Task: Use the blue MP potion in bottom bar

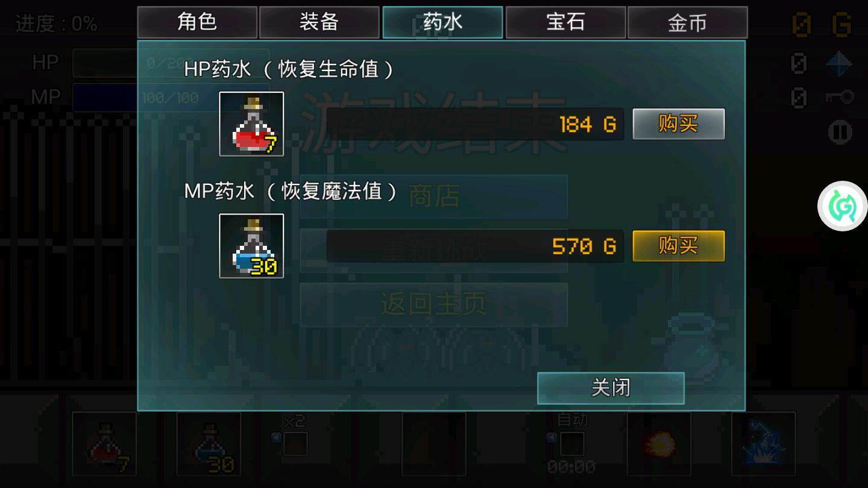Action: [x=209, y=444]
